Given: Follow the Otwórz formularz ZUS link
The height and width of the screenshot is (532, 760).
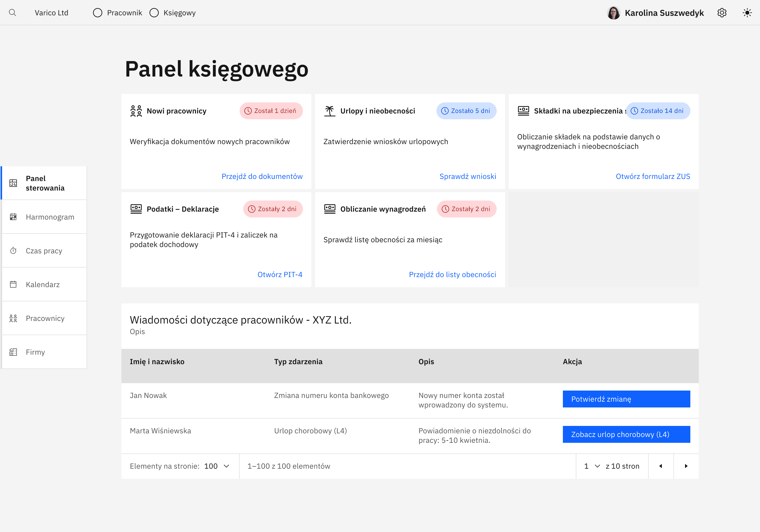Looking at the screenshot, I should (652, 176).
